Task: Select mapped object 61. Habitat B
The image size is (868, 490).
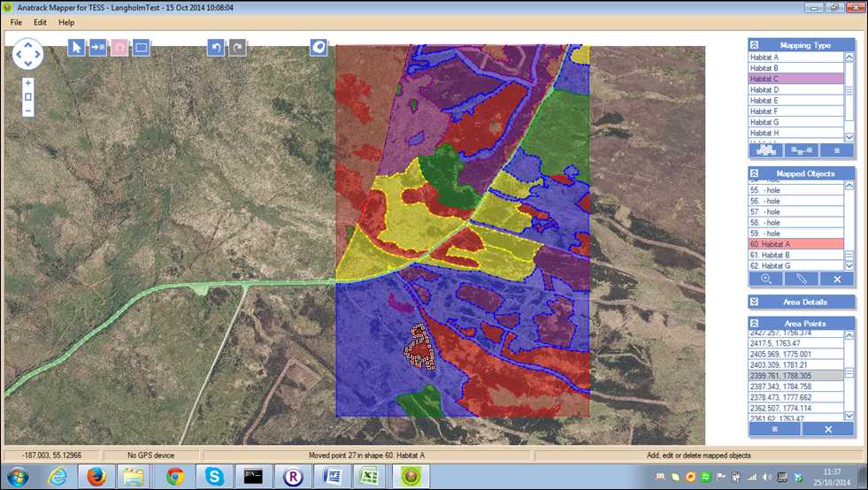Action: click(x=796, y=255)
